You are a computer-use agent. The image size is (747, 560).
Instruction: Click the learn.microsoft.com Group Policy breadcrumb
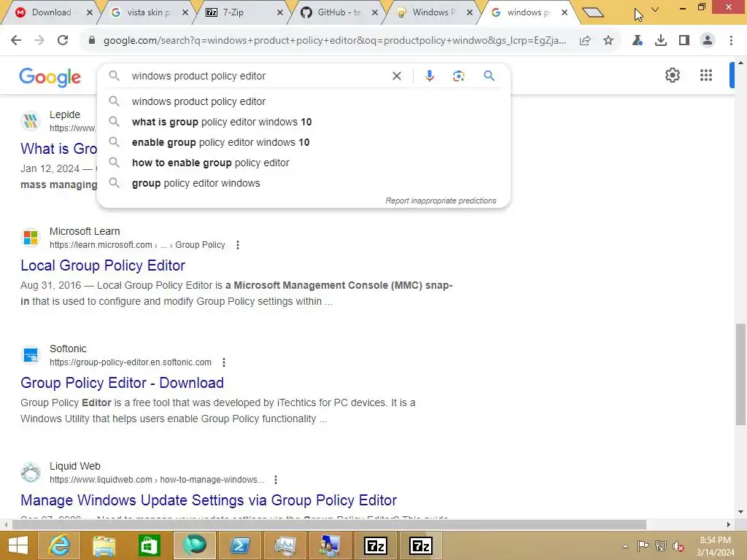[x=137, y=245]
